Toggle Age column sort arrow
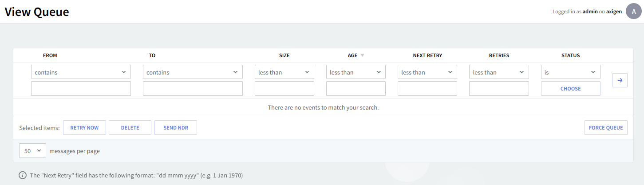The height and width of the screenshot is (185, 644). [x=362, y=55]
